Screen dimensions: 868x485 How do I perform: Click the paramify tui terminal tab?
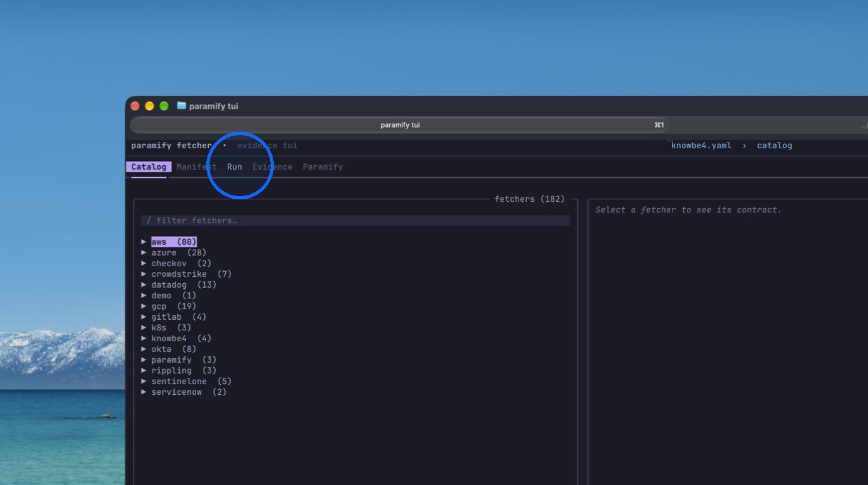click(399, 125)
